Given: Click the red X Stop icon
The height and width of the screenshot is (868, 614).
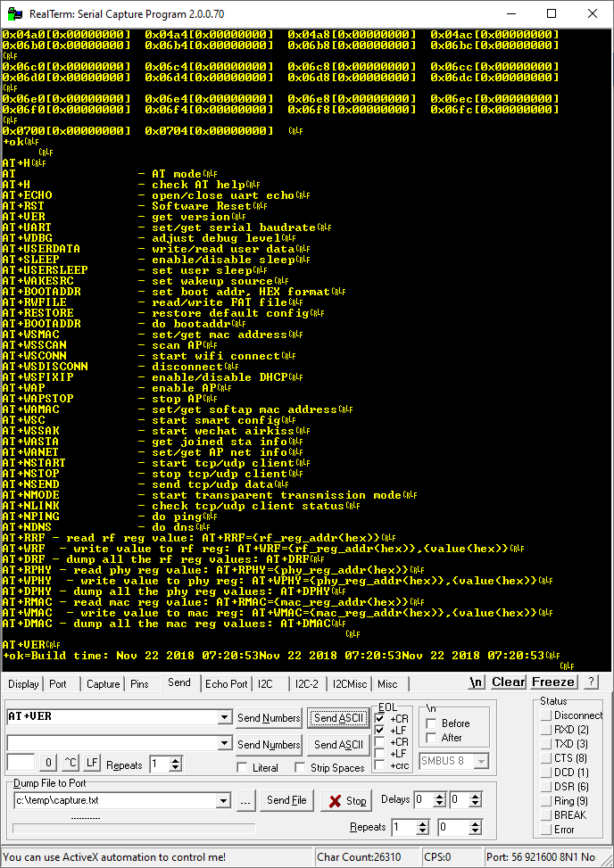Looking at the screenshot, I should click(335, 801).
